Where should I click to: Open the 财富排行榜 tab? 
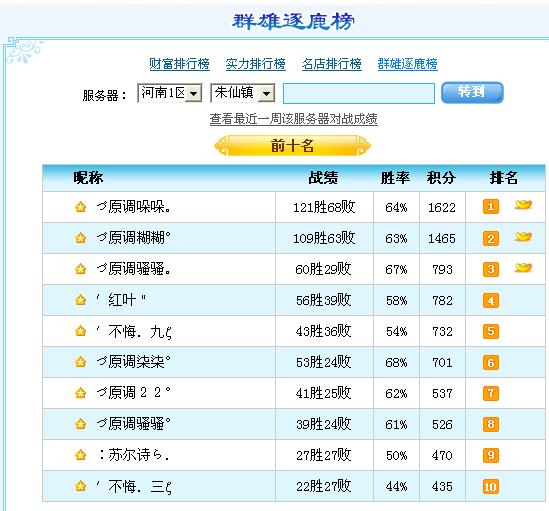pos(179,64)
